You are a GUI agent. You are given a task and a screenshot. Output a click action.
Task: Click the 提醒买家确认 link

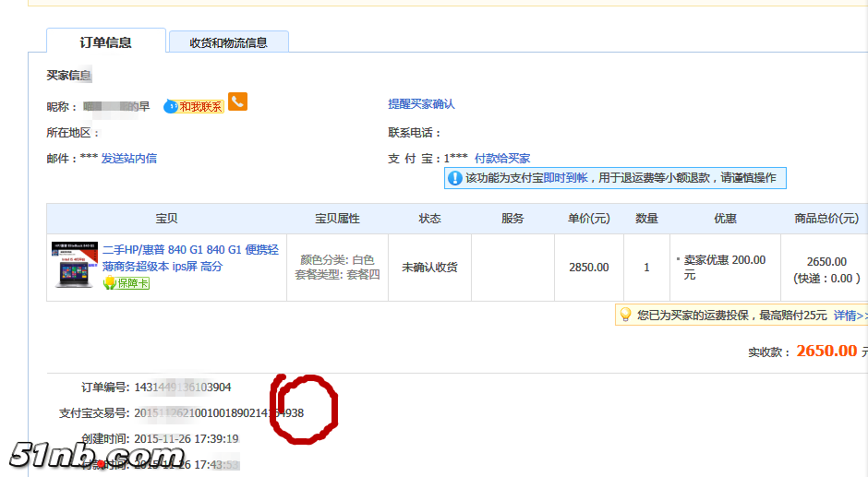point(421,104)
